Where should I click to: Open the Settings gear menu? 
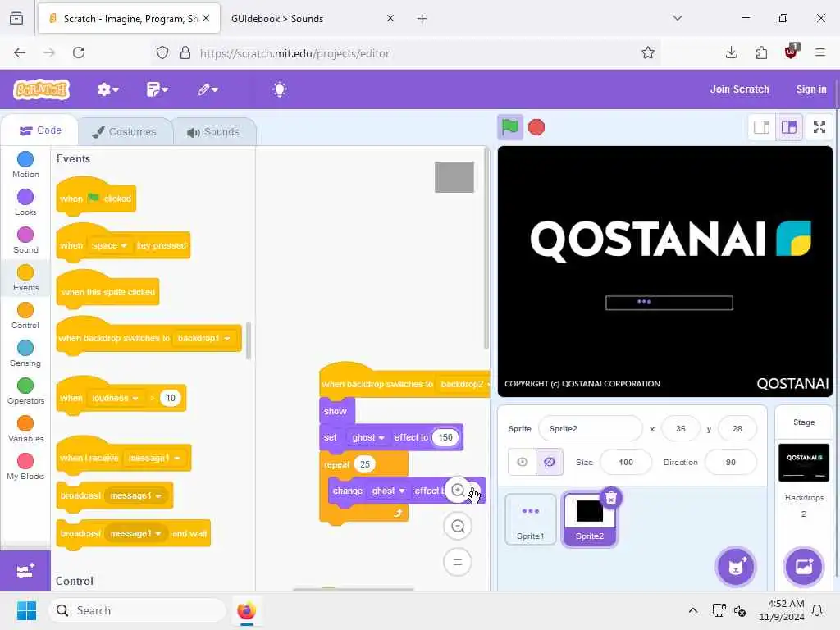coord(107,89)
